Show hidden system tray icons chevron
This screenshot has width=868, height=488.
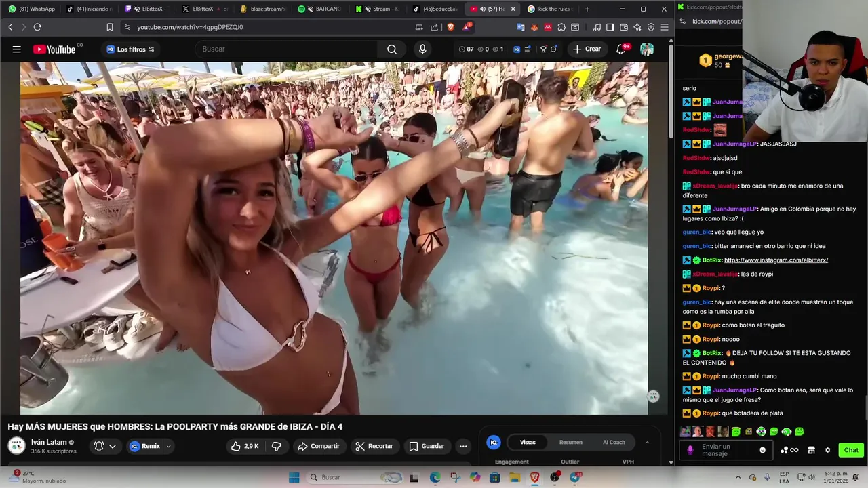738,477
